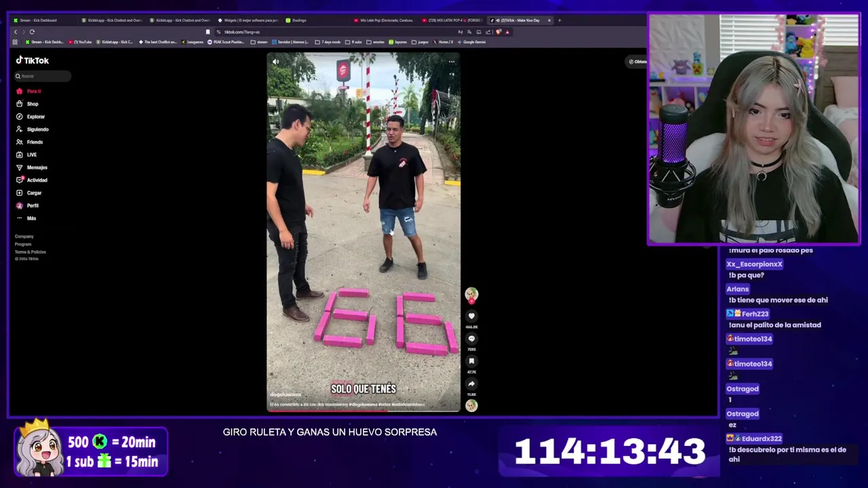The width and height of the screenshot is (868, 488).
Task: Expand the Más menu
Action: (x=31, y=218)
